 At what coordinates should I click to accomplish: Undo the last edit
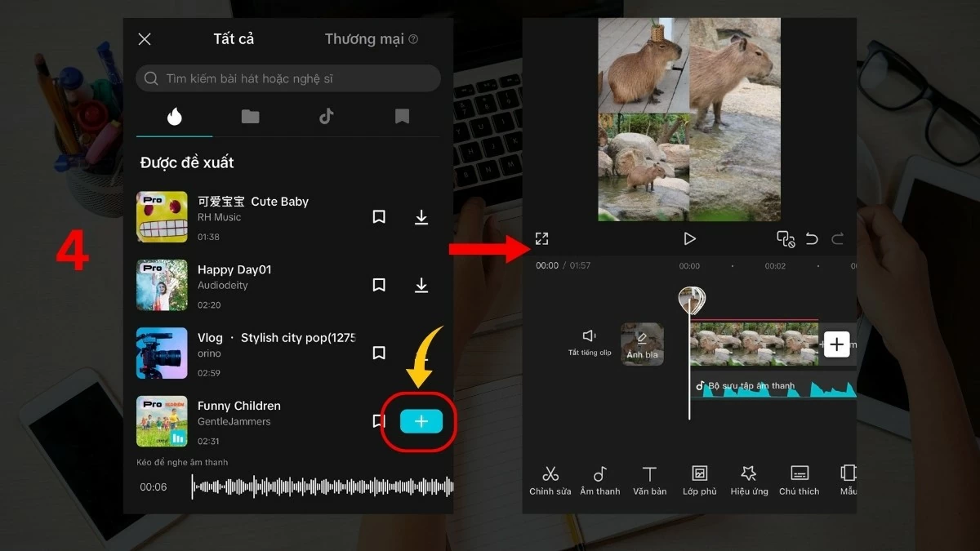click(x=812, y=239)
